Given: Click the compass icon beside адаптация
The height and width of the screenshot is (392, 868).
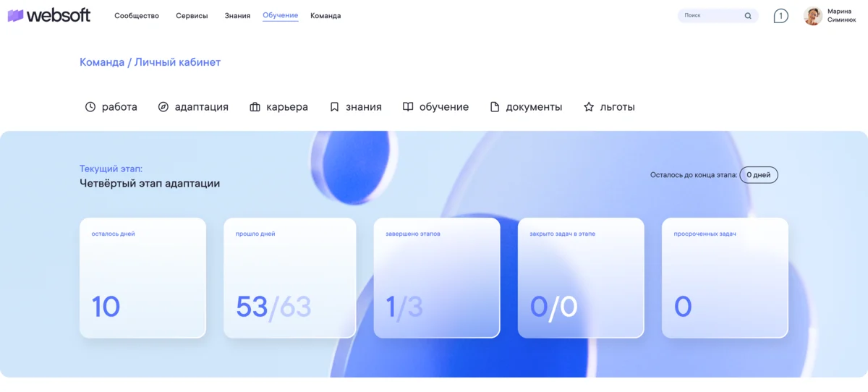Looking at the screenshot, I should tap(163, 107).
